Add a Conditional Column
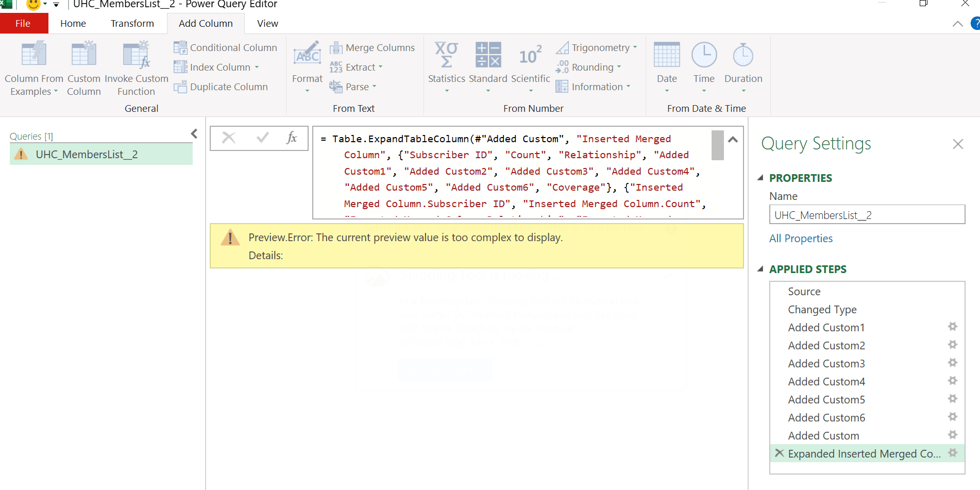The image size is (980, 490). (226, 47)
